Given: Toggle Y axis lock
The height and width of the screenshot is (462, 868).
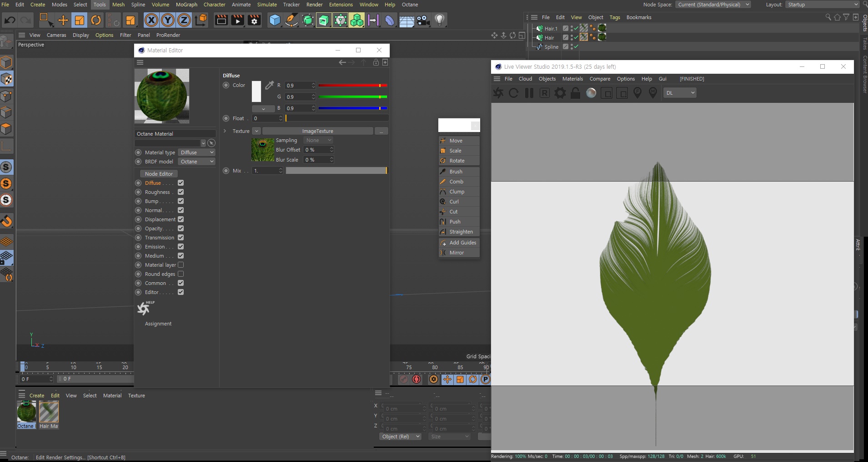Looking at the screenshot, I should tap(168, 20).
